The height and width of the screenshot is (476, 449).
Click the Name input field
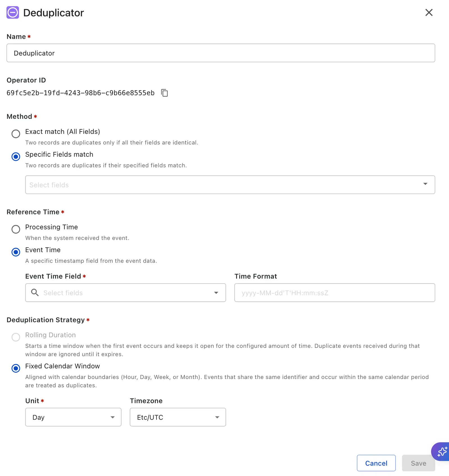point(221,53)
